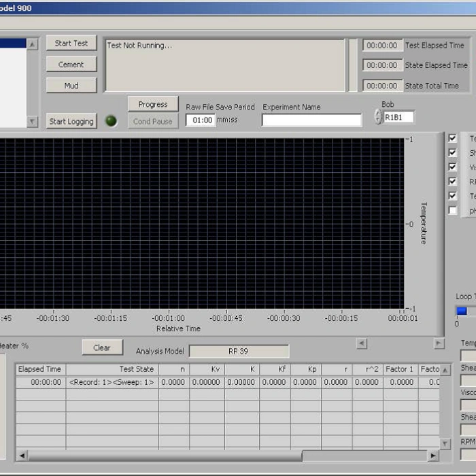This screenshot has width=476, height=476.
Task: Click the results table scroll-right arrow
Action: [433, 456]
